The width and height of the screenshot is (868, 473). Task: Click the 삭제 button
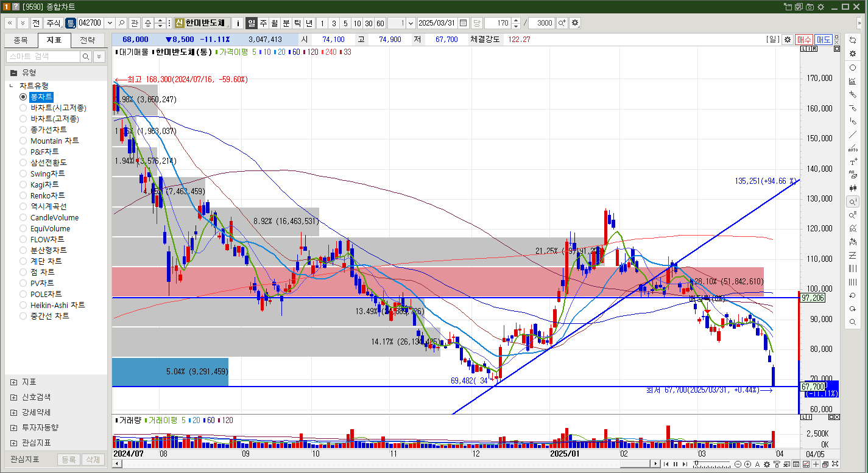click(x=93, y=460)
